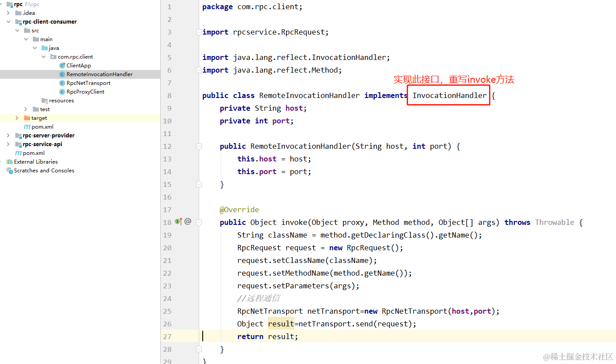616x364 pixels.
Task: Click the resources folder icon
Action: pos(45,101)
